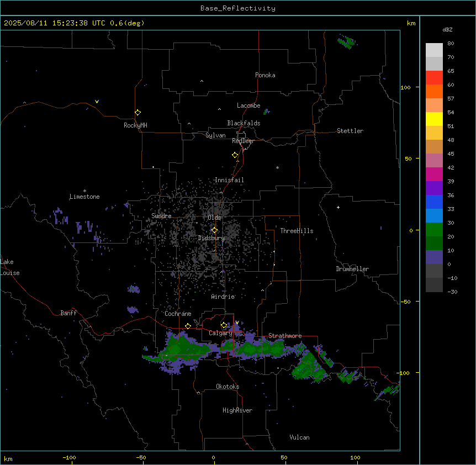Click the yellow V marker northeast of Calgary
The image size is (476, 465).
pyautogui.click(x=237, y=323)
